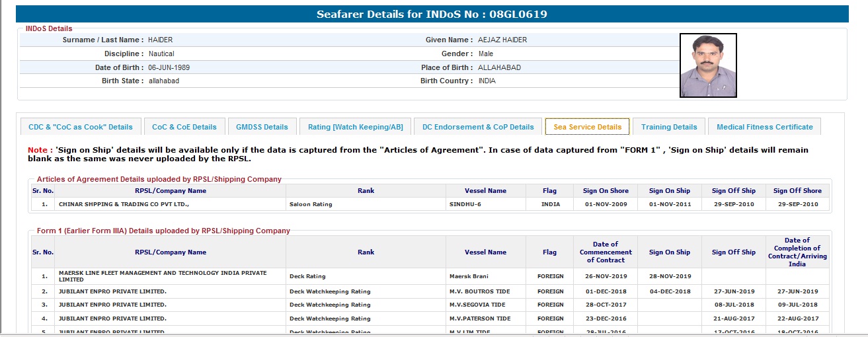Click the Date of Commencement of Contract header
Image resolution: width=868 pixels, height=337 pixels.
pyautogui.click(x=606, y=252)
